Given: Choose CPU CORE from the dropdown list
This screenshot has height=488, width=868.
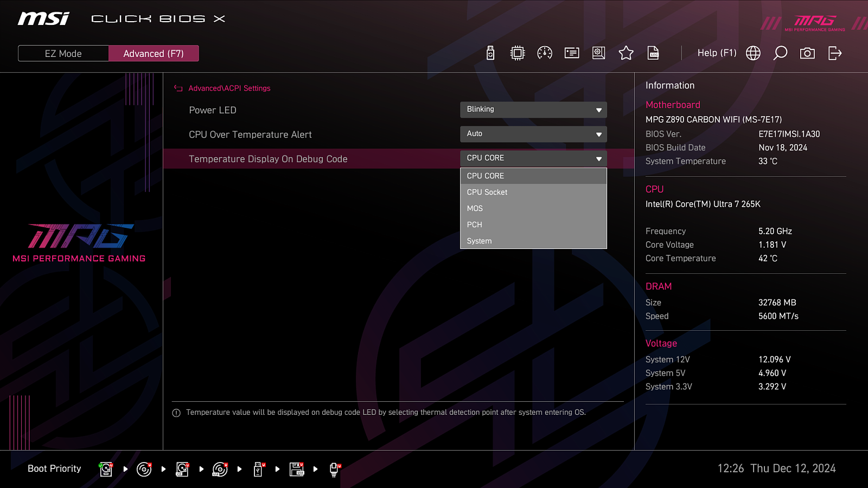Looking at the screenshot, I should [533, 176].
